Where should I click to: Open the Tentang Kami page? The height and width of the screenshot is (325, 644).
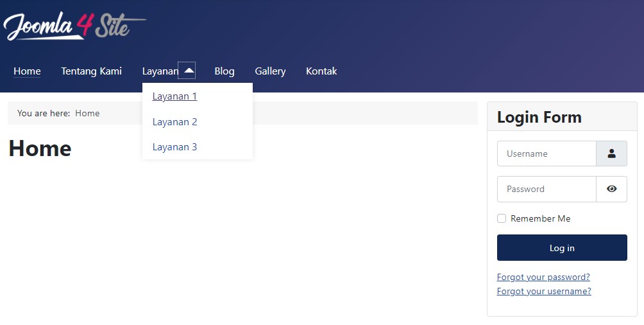click(91, 71)
